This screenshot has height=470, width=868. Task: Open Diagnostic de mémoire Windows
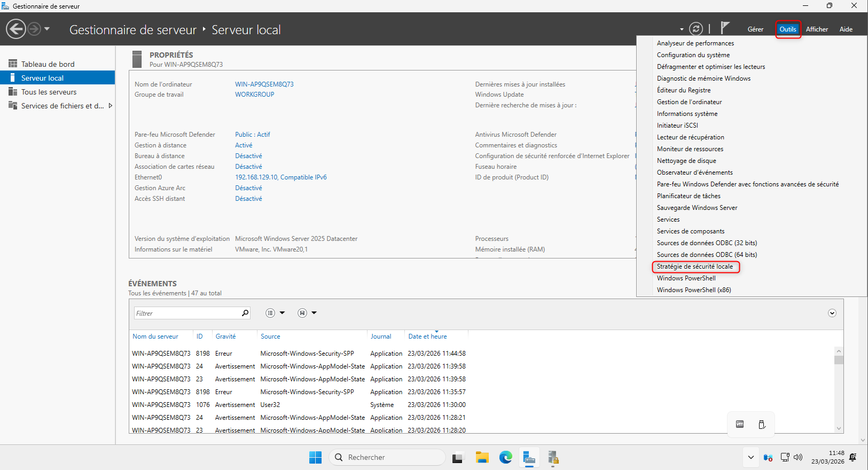pos(703,79)
